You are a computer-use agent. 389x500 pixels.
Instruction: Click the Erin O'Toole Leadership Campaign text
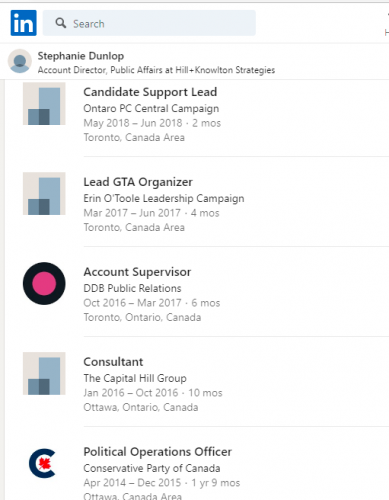tap(164, 198)
